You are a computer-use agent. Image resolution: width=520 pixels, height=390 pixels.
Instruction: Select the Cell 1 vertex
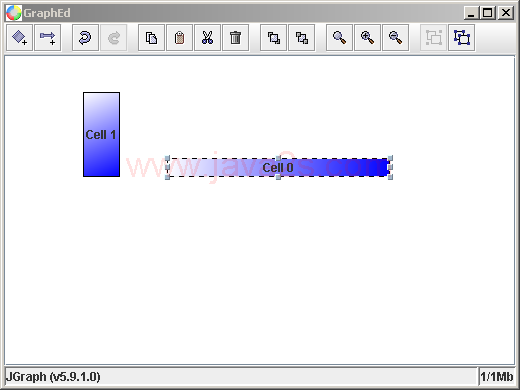pos(101,134)
